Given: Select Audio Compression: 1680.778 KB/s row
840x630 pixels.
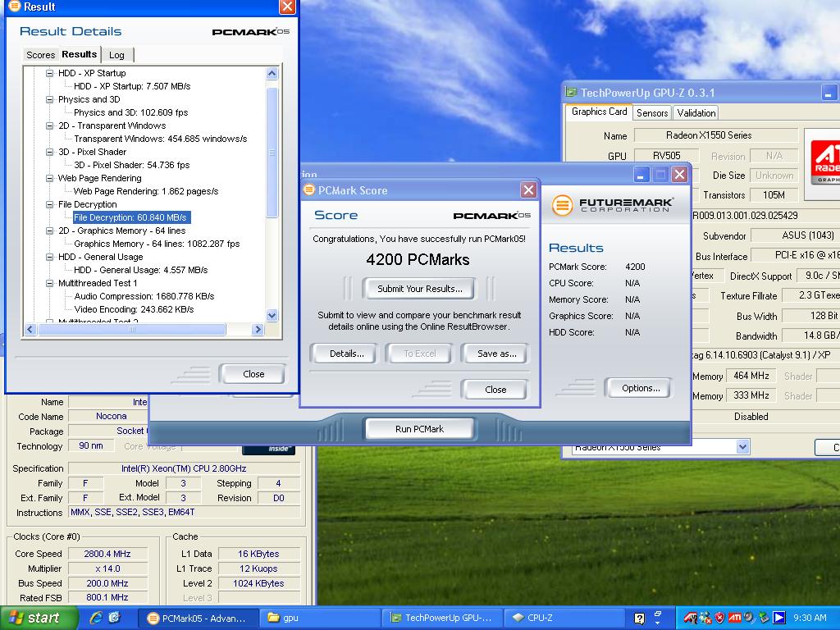Looking at the screenshot, I should point(144,296).
